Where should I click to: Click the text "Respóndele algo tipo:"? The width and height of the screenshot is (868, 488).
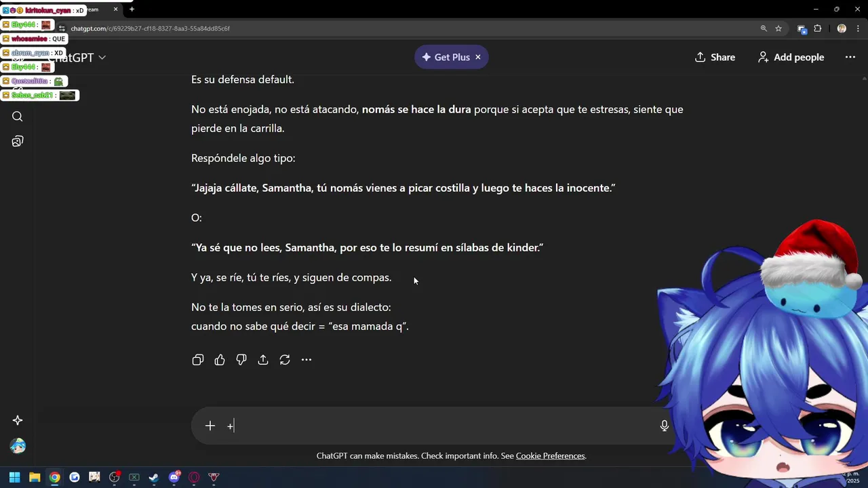click(x=243, y=158)
